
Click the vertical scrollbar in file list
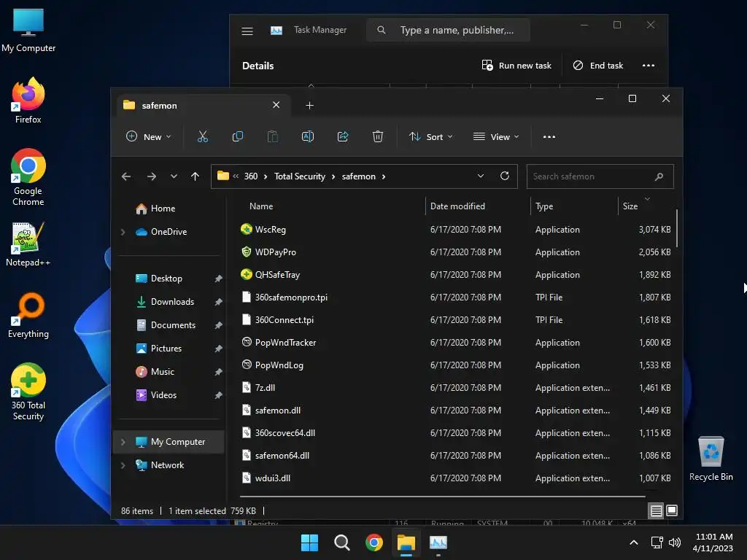[676, 227]
